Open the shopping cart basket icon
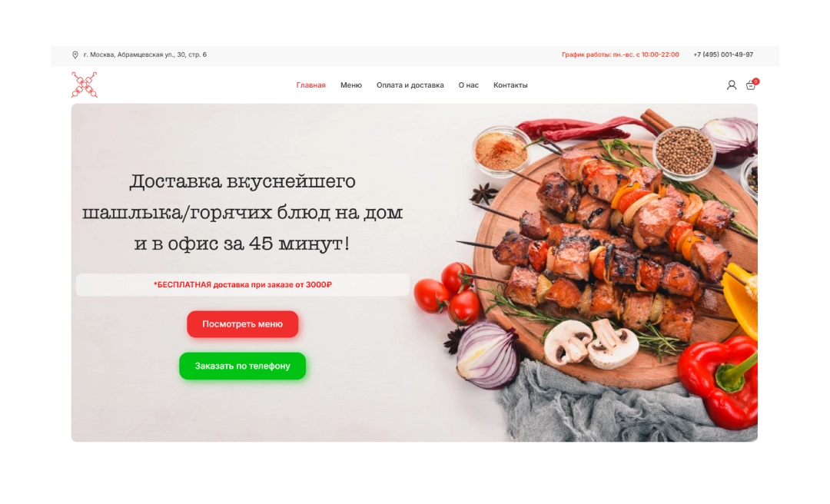 (x=750, y=86)
